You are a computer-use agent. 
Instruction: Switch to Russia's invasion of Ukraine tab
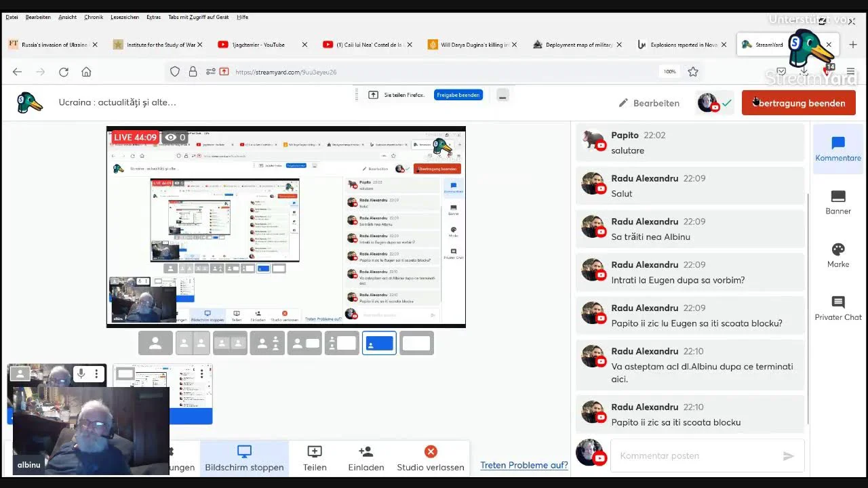point(53,45)
